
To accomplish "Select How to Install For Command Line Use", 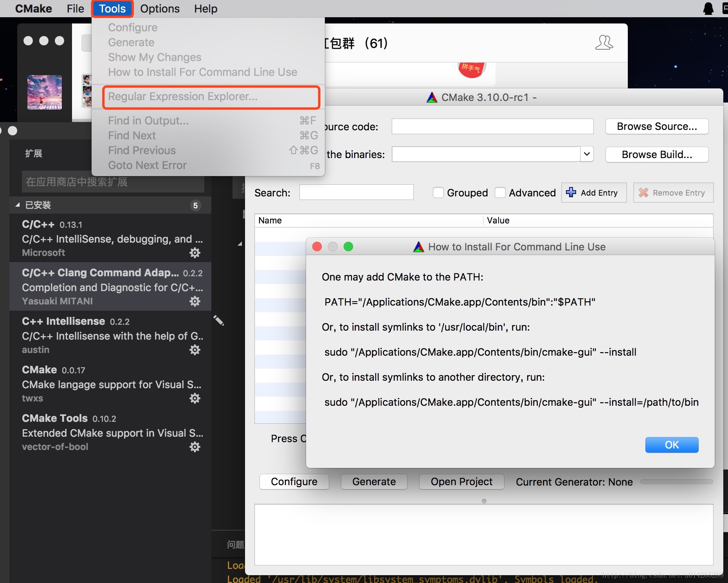I will click(208, 72).
